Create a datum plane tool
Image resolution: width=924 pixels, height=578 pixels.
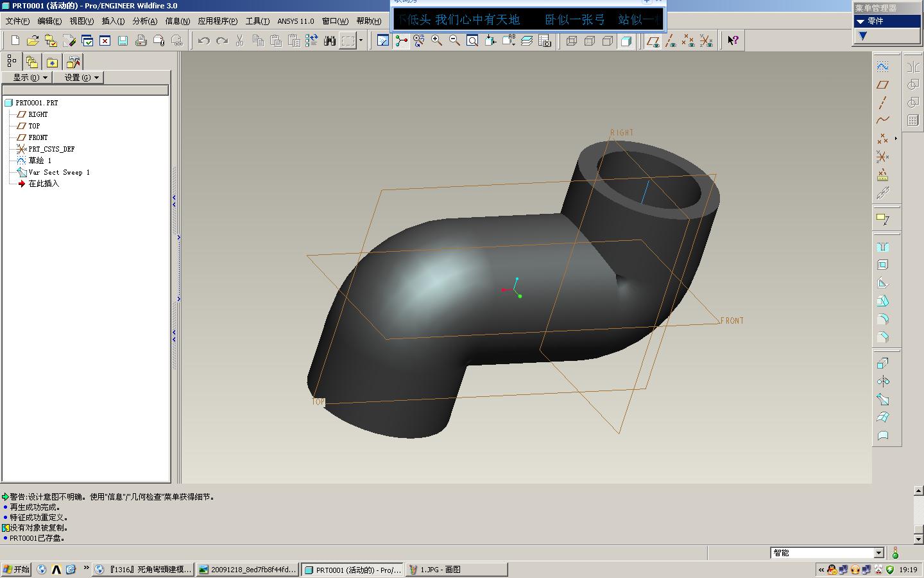point(883,85)
